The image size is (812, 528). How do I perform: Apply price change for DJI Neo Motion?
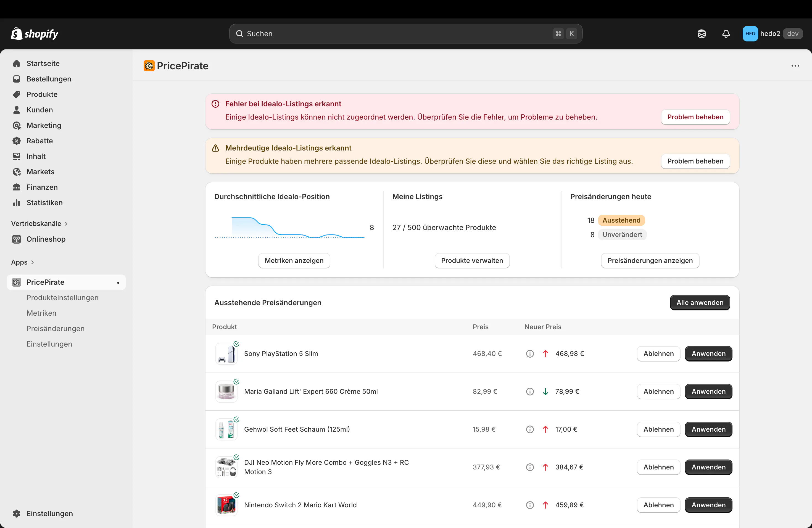(x=709, y=467)
